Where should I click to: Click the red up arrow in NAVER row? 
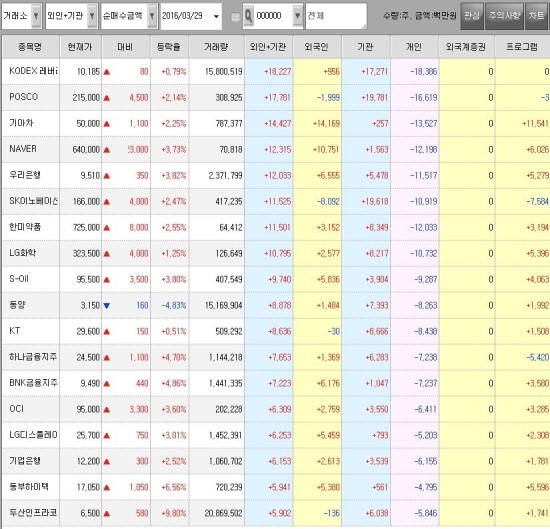point(107,150)
